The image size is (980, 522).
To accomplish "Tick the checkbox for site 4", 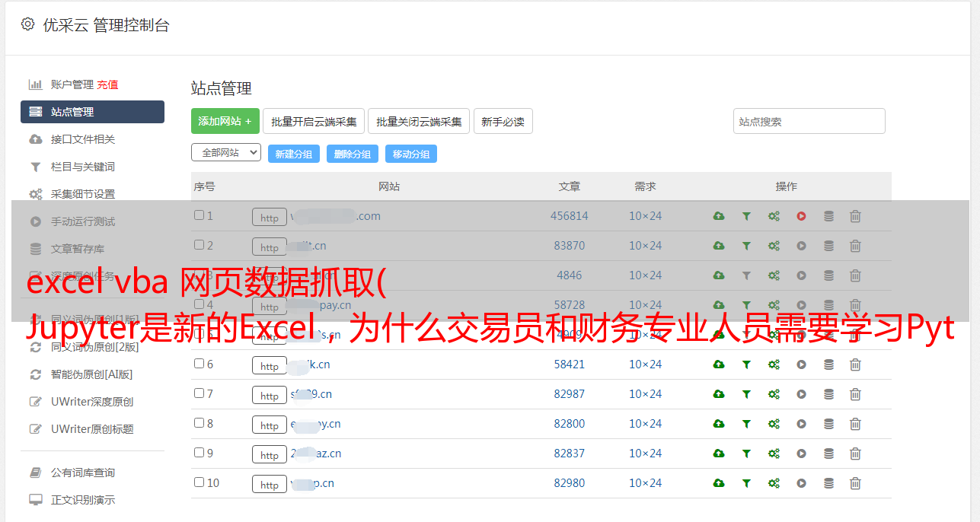I will [x=199, y=304].
